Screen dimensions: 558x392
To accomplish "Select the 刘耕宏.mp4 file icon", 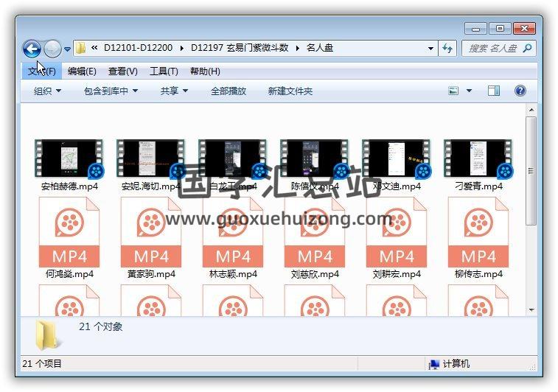I will [397, 232].
